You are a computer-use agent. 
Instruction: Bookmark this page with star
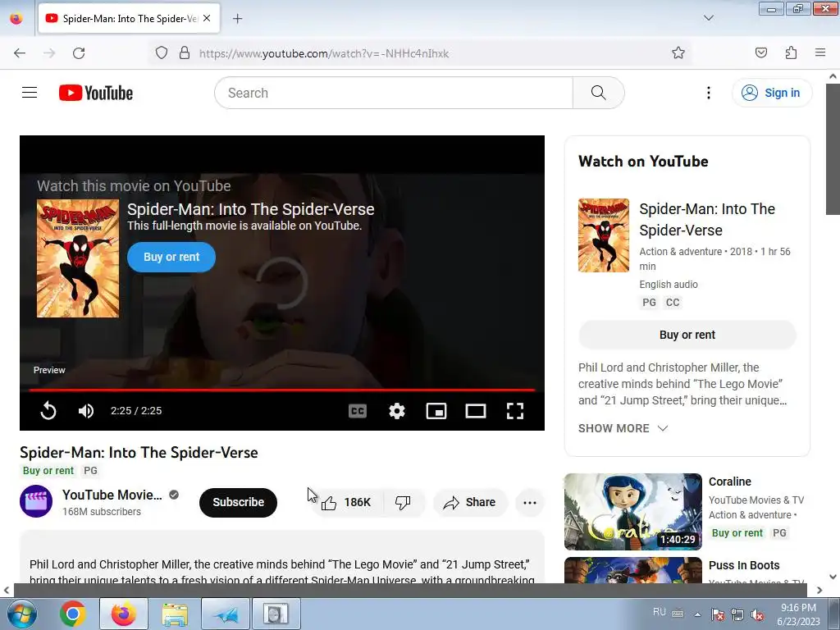(678, 53)
